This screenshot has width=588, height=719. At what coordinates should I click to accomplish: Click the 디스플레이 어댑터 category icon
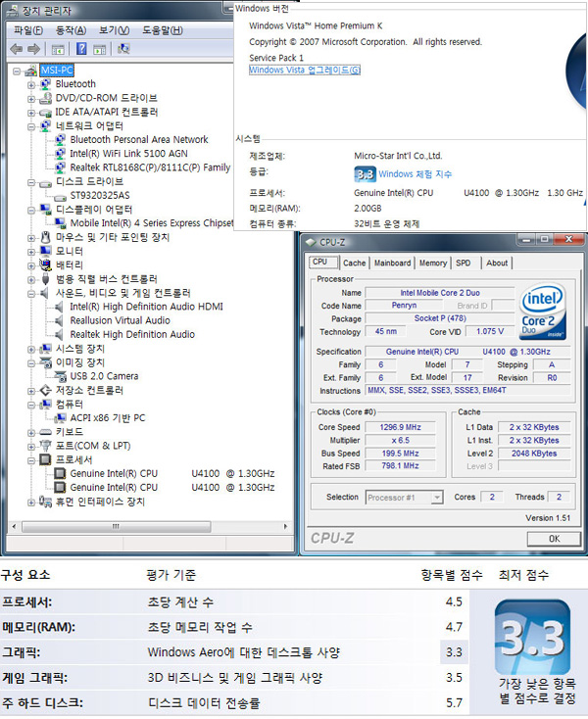tap(45, 210)
